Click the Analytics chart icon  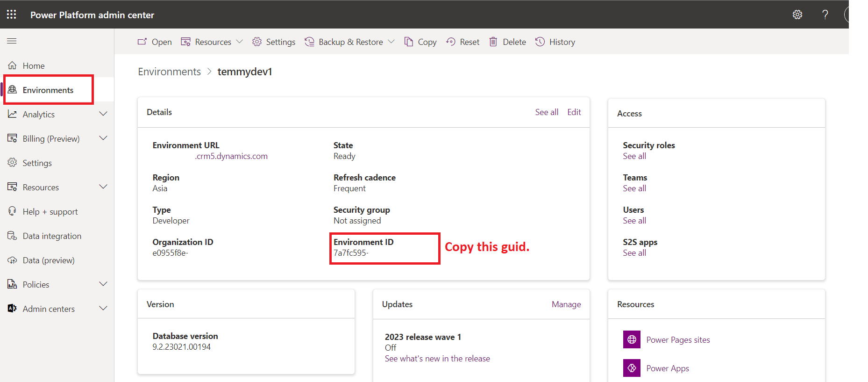point(12,114)
